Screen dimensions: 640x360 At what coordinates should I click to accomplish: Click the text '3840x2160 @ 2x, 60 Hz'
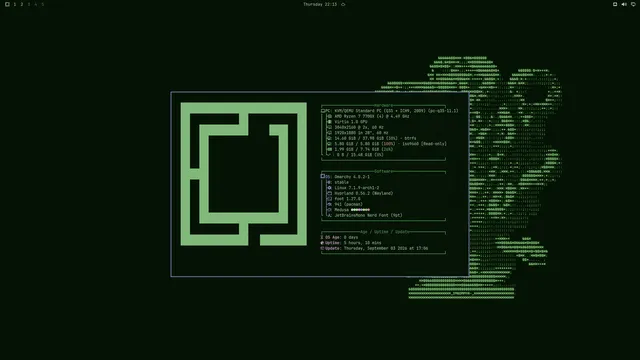pos(359,127)
